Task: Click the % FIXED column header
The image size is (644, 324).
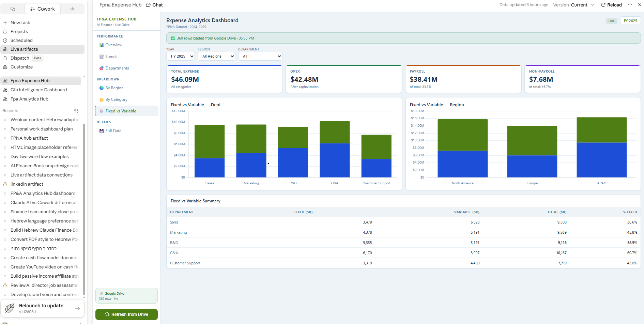Action: [630, 212]
